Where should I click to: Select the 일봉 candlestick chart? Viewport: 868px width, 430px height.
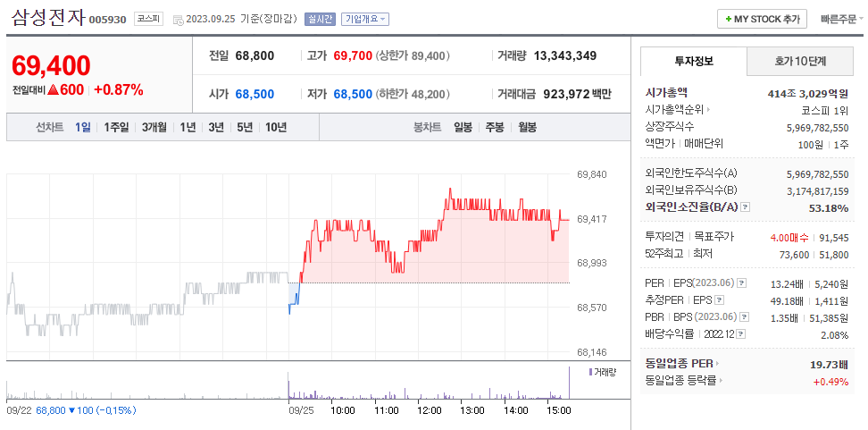[463, 128]
